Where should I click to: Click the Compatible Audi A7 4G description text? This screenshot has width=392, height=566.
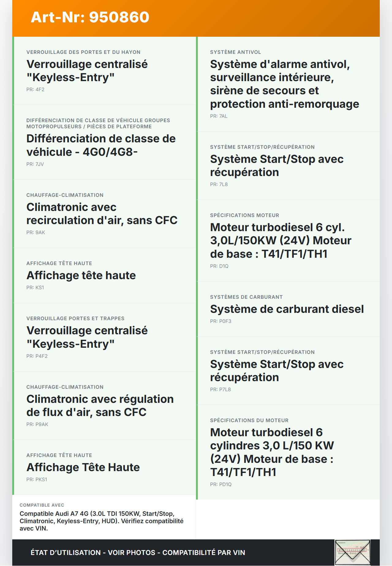[x=101, y=521]
